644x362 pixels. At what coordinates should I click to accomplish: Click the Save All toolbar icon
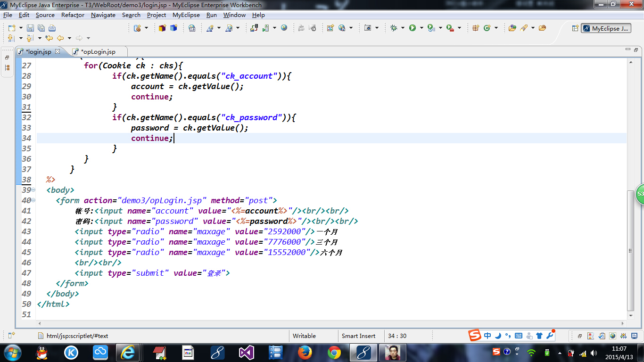(x=41, y=28)
